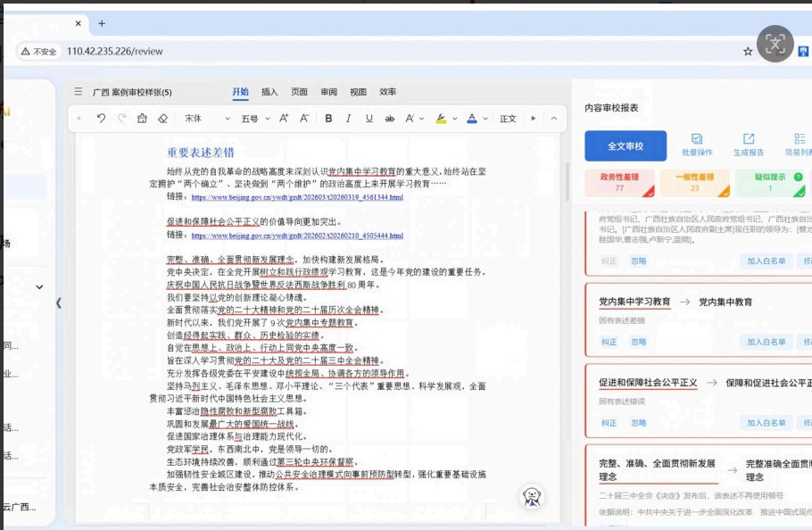Click 忽略 on the 广西壮族自治区 leadership card
The width and height of the screenshot is (812, 530).
[x=639, y=261]
